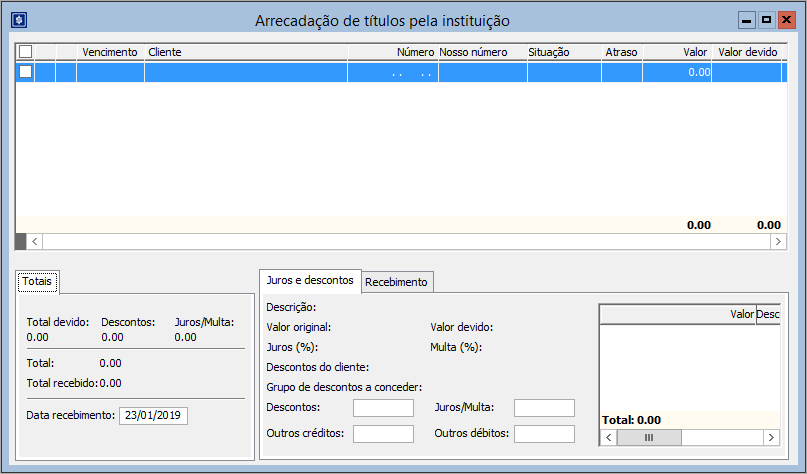The height and width of the screenshot is (474, 807).
Task: Check the first row checkbox in grid
Action: click(x=26, y=72)
